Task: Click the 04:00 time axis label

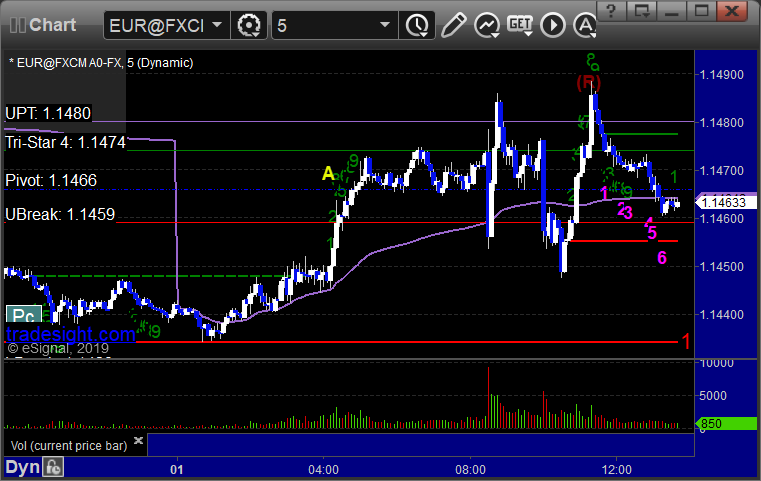Action: point(324,469)
